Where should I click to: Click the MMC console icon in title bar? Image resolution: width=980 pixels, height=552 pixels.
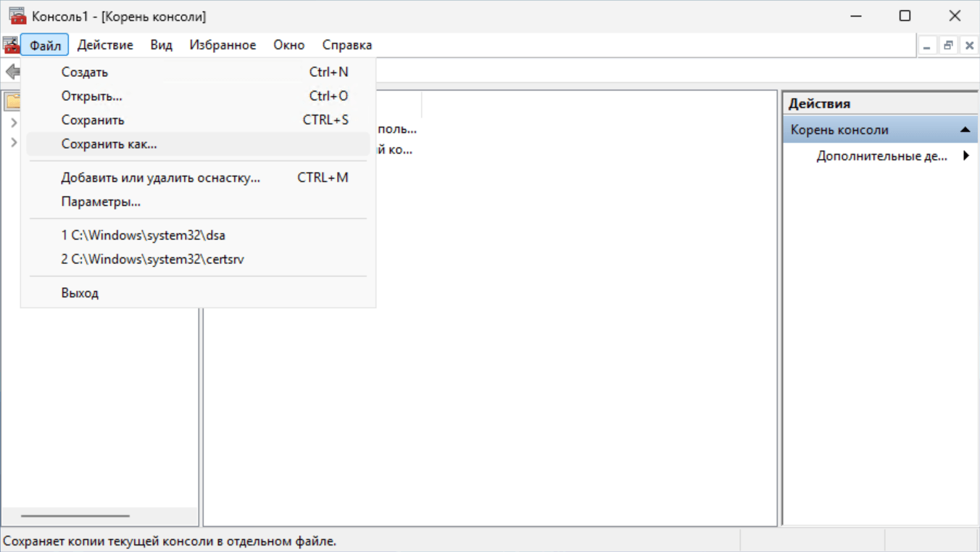pyautogui.click(x=17, y=16)
